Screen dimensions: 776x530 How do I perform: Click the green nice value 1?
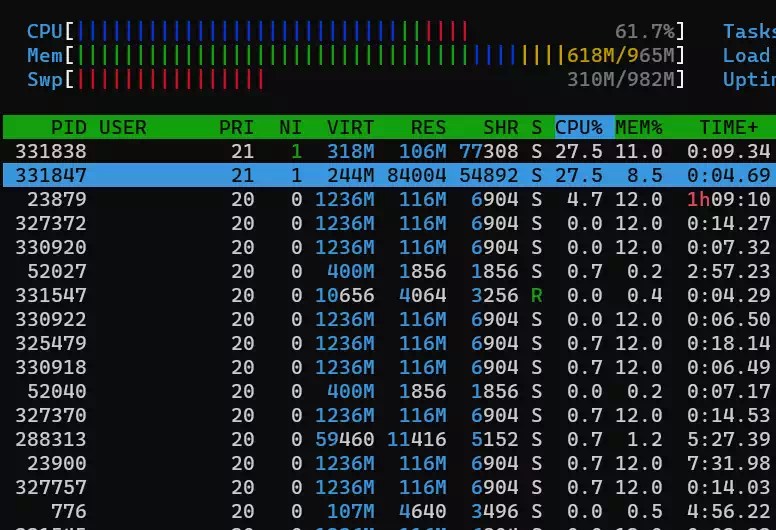coord(296,151)
